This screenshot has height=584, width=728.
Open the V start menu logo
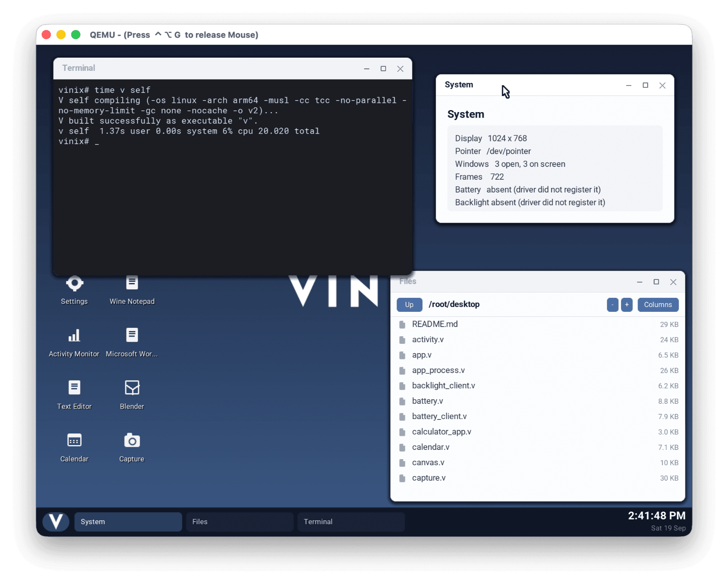[56, 522]
